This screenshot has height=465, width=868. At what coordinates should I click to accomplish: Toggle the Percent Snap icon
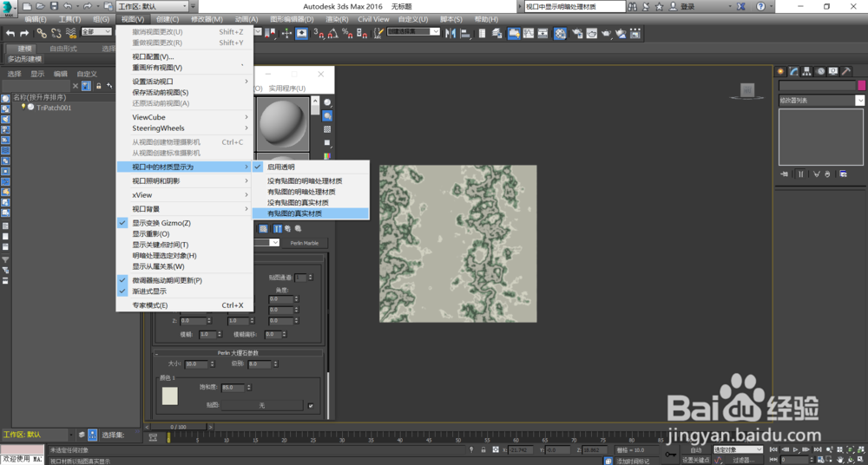coord(347,33)
